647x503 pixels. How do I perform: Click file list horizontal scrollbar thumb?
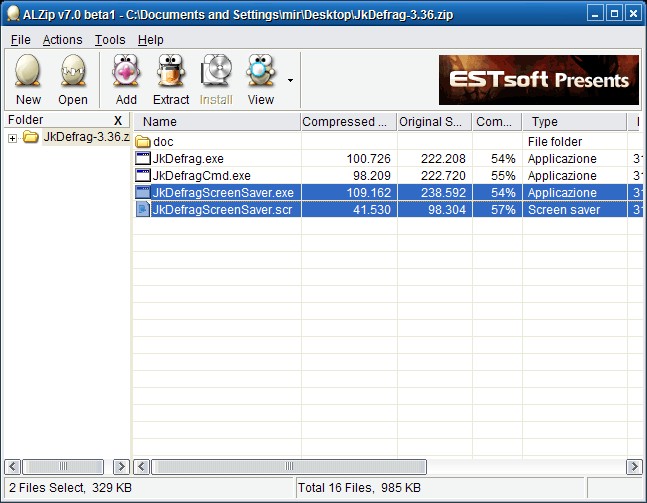point(289,467)
